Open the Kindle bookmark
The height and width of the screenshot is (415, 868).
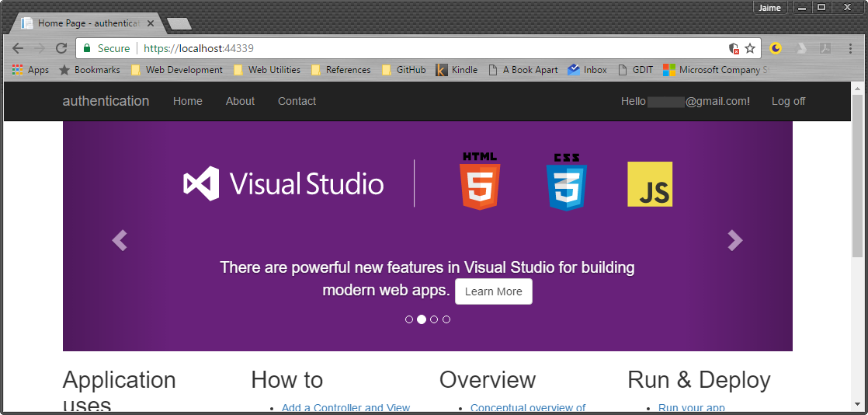[x=457, y=70]
